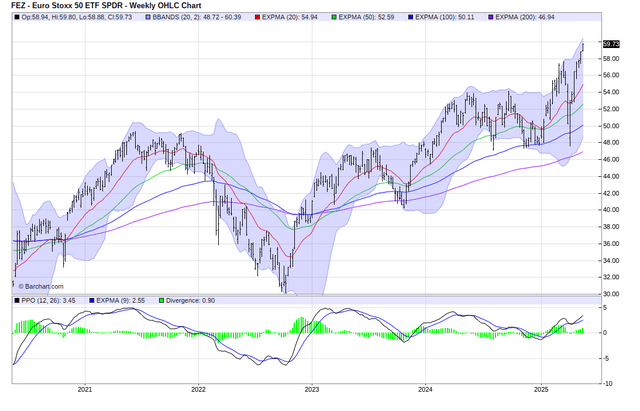
Task: Click the 'Divergence: 0.90' label
Action: tap(190, 300)
